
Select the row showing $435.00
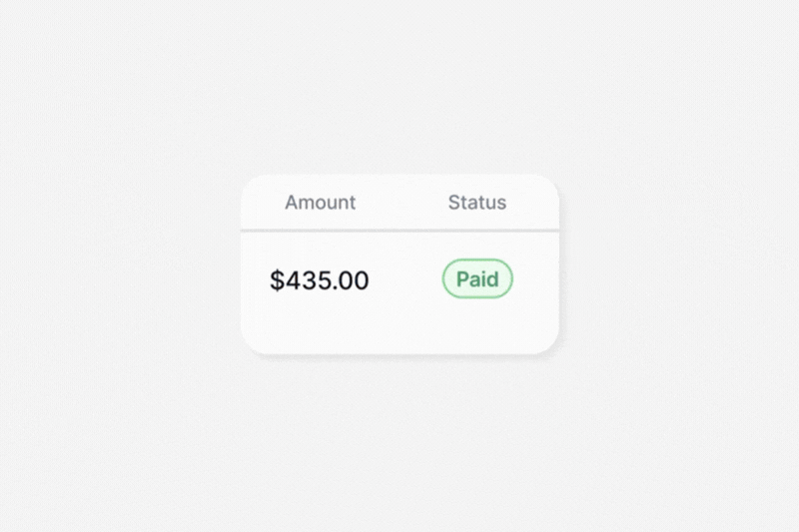399,280
